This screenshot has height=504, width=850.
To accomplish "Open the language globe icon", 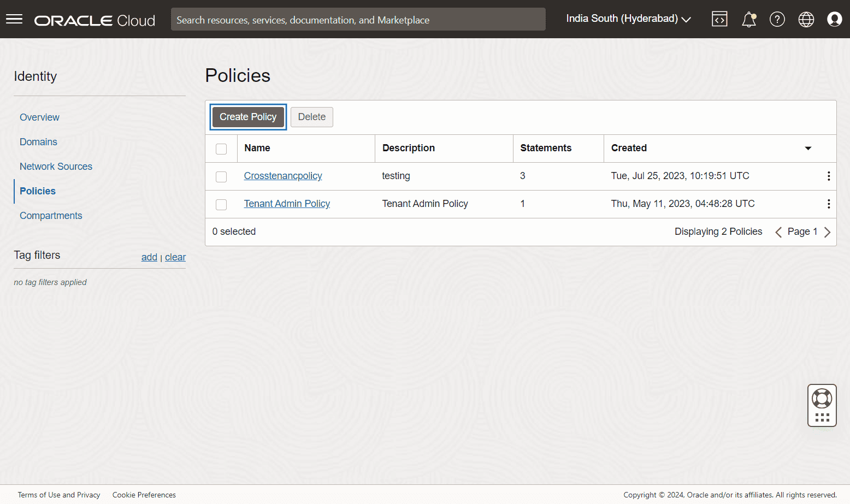I will (x=806, y=20).
